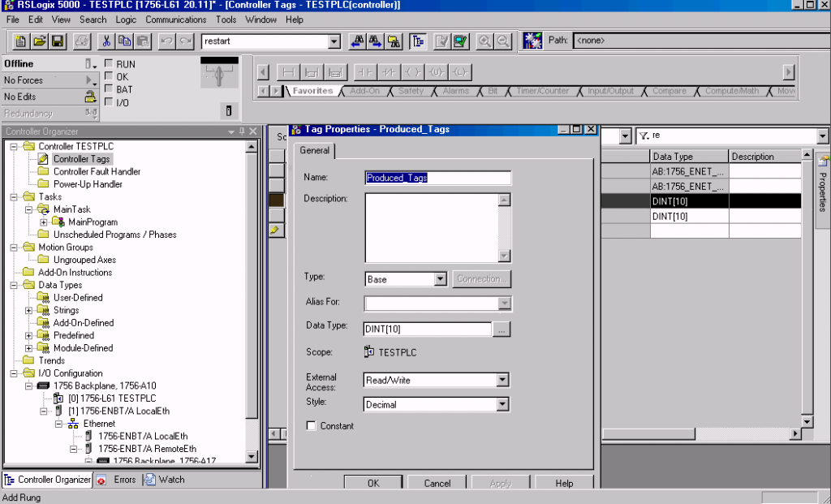This screenshot has width=831, height=504.
Task: Open the Type dropdown in Tag Properties
Action: click(x=440, y=279)
